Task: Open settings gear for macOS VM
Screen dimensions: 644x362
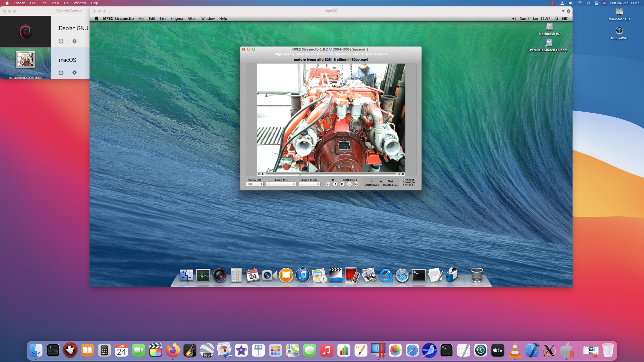Action: point(75,73)
